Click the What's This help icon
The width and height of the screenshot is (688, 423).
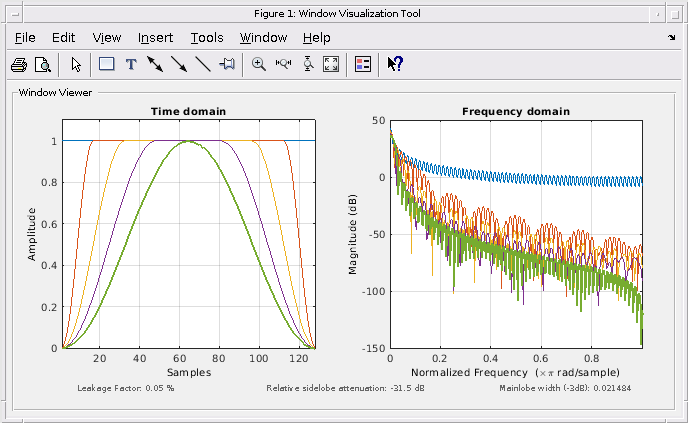pyautogui.click(x=395, y=64)
